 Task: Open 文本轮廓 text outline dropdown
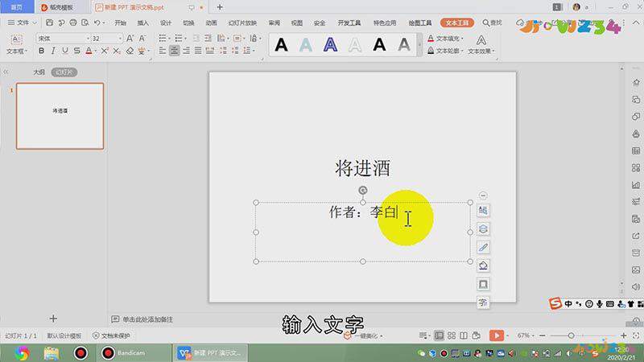point(446,51)
